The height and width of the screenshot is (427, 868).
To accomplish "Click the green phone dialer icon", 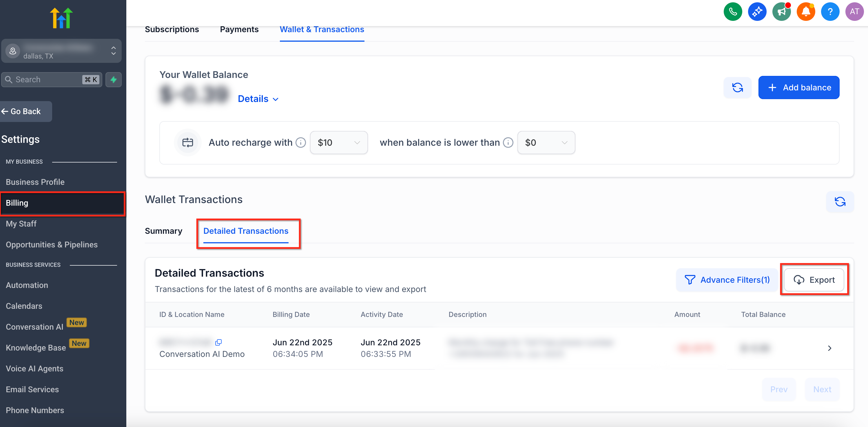I will click(732, 12).
